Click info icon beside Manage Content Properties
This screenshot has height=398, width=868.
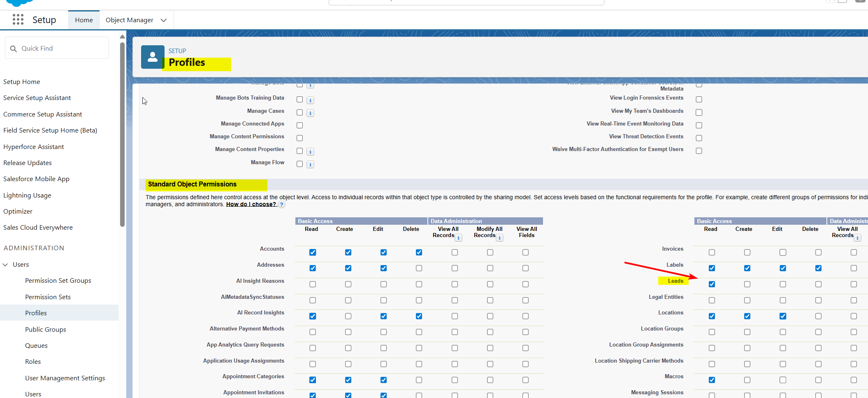coord(311,152)
